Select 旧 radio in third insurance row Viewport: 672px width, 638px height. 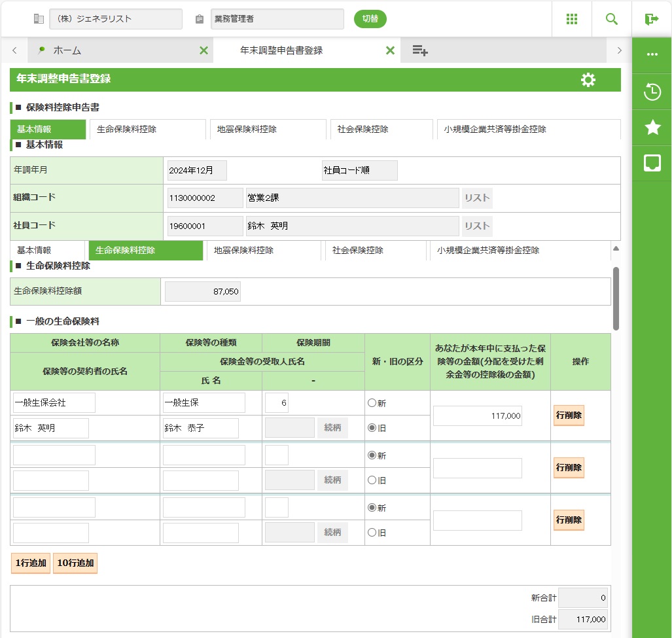[x=372, y=533]
